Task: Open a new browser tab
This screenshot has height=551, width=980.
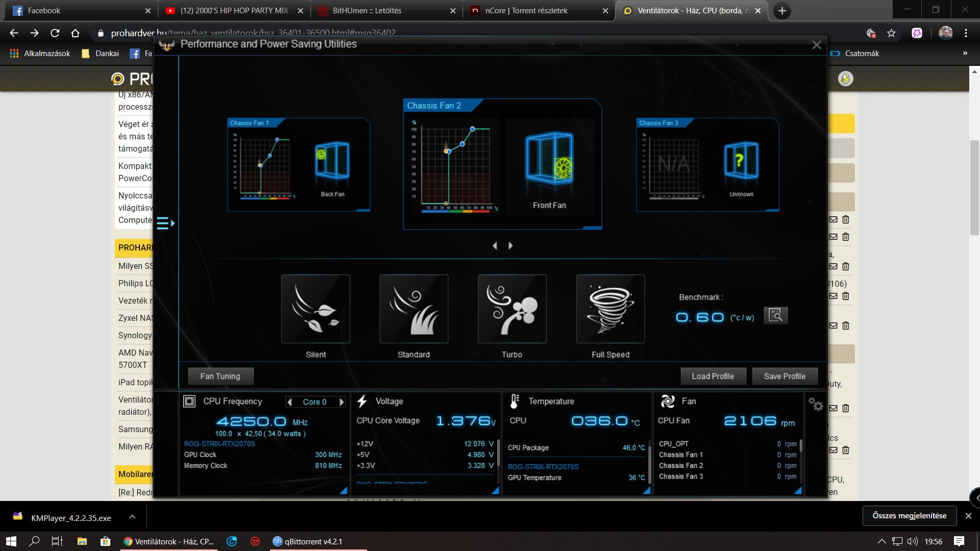Action: pyautogui.click(x=782, y=11)
